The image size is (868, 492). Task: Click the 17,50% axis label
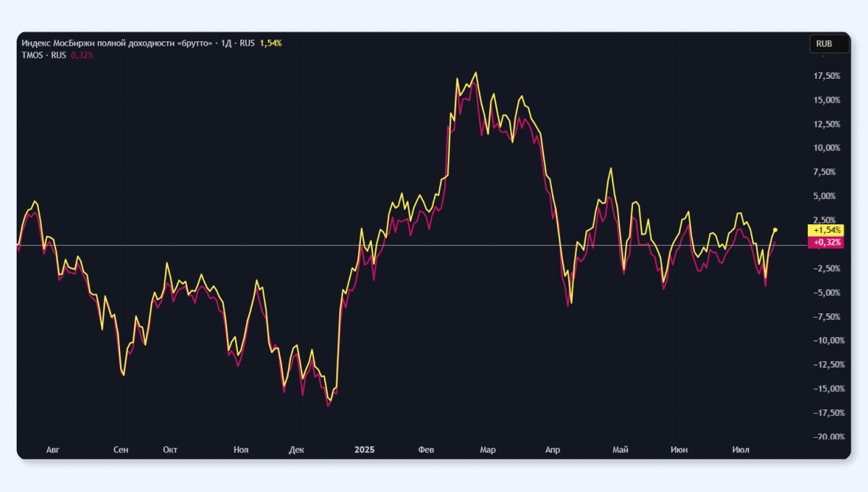pyautogui.click(x=826, y=76)
